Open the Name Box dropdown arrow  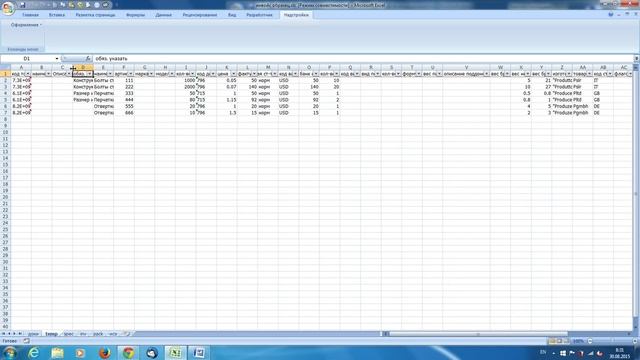point(57,59)
